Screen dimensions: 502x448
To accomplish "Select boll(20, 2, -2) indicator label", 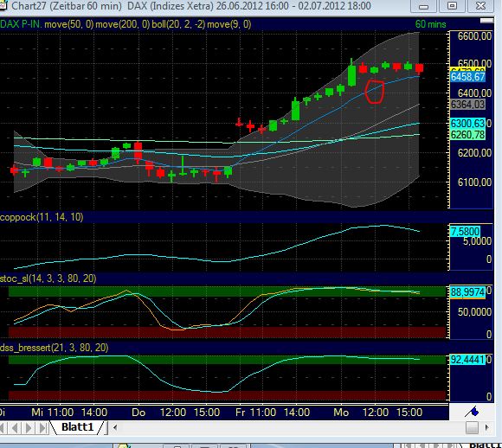I will coord(178,24).
